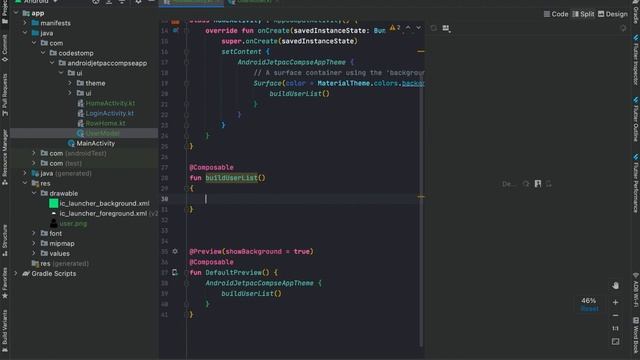Expand the java (generated) folder
640x360 pixels.
point(25,173)
